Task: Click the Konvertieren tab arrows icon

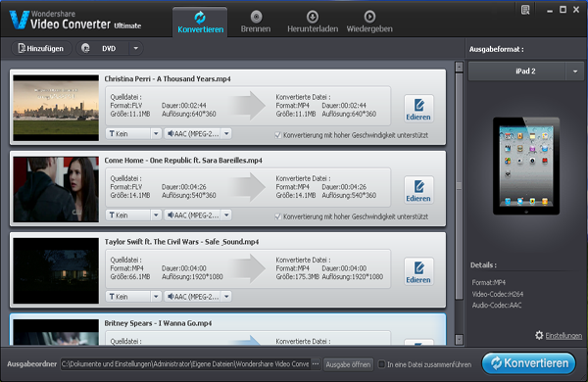Action: click(200, 18)
